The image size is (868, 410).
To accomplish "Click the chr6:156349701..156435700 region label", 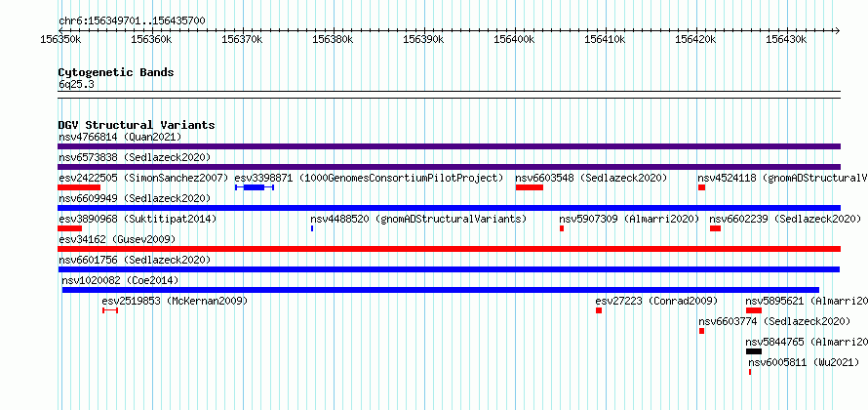I will [132, 21].
